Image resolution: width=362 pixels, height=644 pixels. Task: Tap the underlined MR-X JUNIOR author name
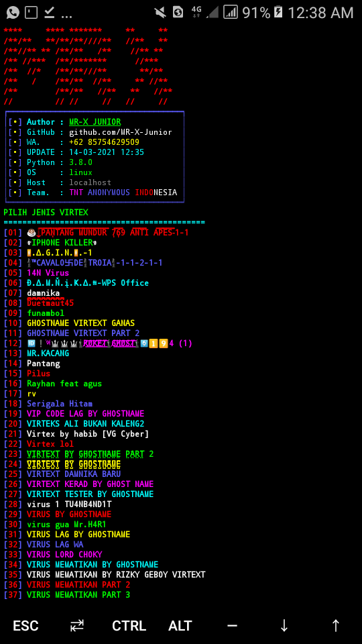pyautogui.click(x=95, y=122)
